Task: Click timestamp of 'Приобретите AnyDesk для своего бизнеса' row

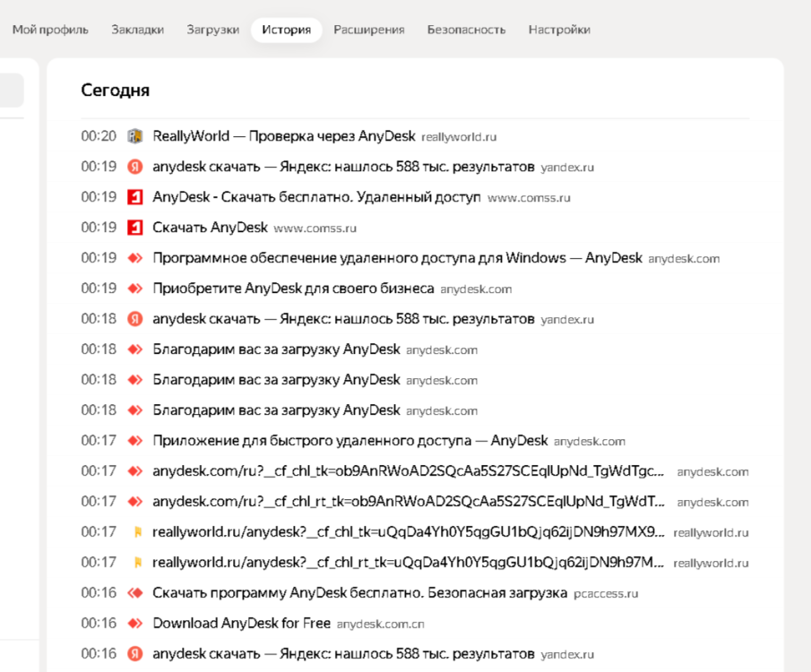Action: tap(99, 289)
